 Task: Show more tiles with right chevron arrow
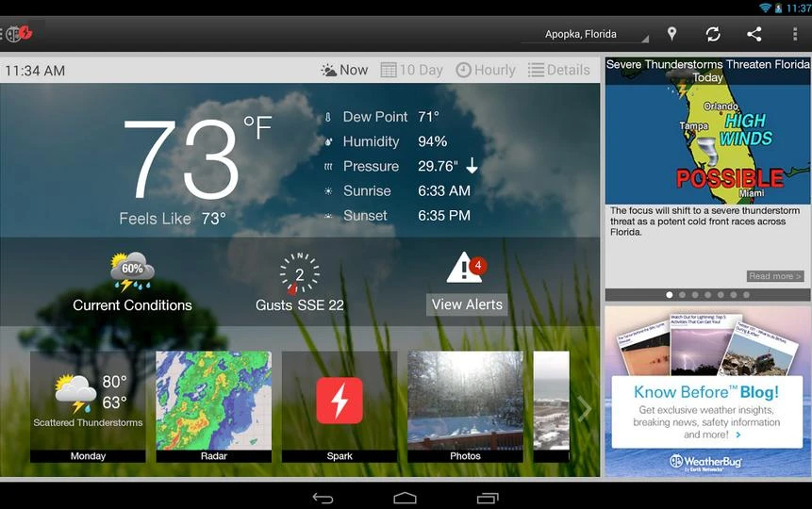[x=585, y=409]
